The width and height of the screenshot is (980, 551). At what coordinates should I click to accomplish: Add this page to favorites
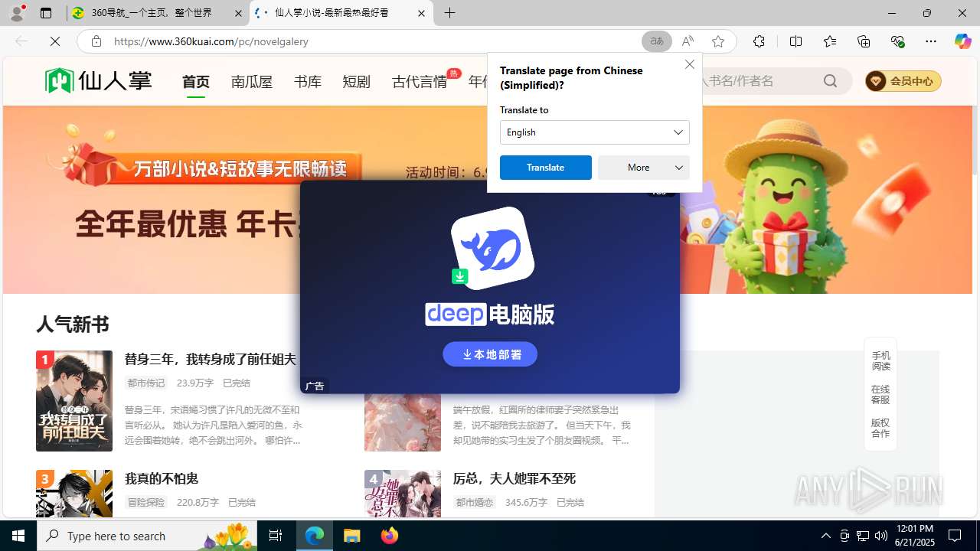click(x=718, y=41)
